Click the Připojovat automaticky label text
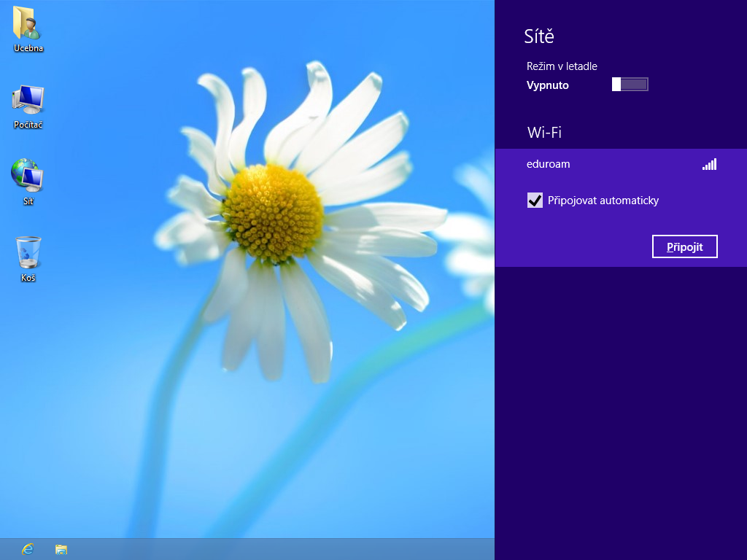Viewport: 747px width, 560px height. [x=603, y=201]
